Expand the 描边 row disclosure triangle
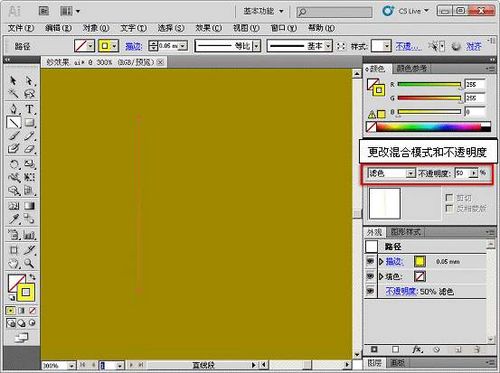Viewport: 500px width, 373px height. [x=381, y=261]
